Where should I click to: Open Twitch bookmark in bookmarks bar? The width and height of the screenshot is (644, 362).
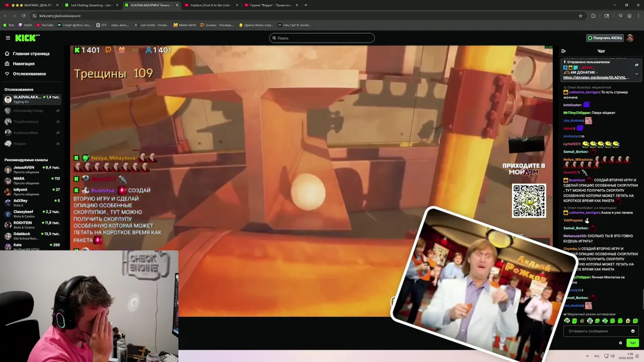25,25
